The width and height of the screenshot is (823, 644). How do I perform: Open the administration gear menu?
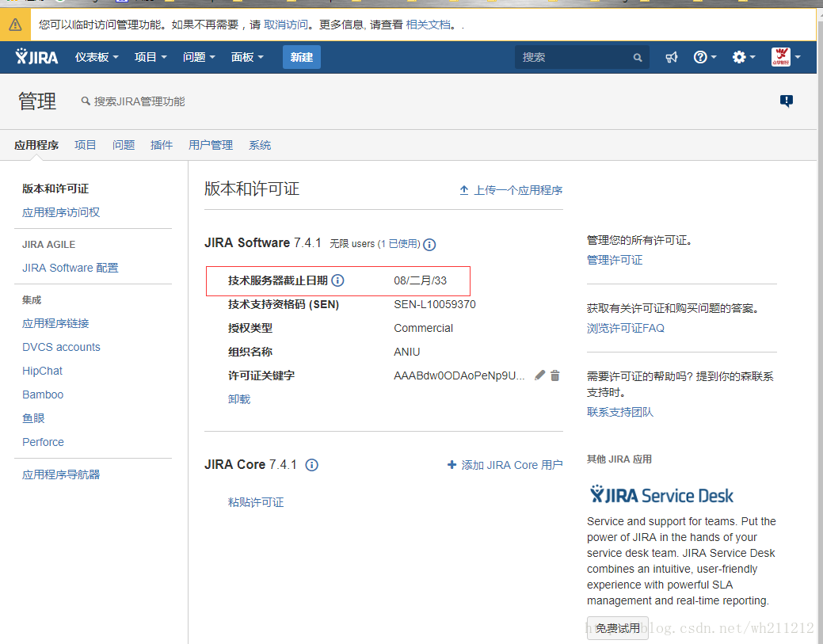click(743, 57)
